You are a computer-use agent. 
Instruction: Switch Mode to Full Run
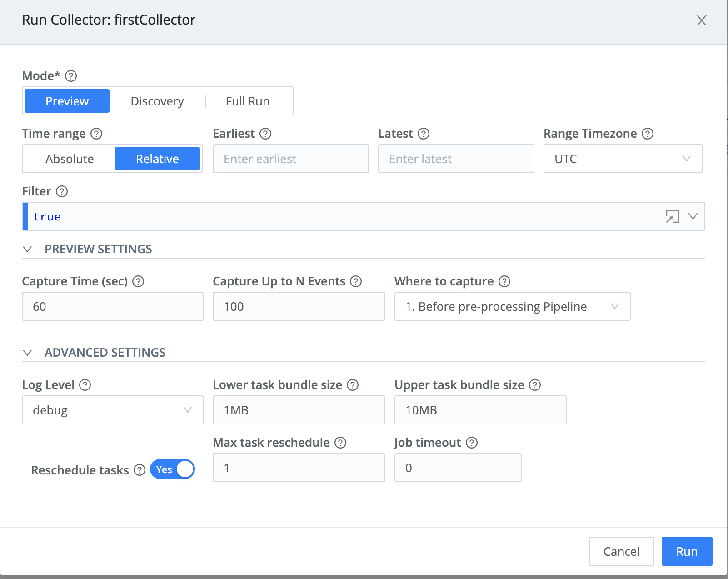point(248,101)
